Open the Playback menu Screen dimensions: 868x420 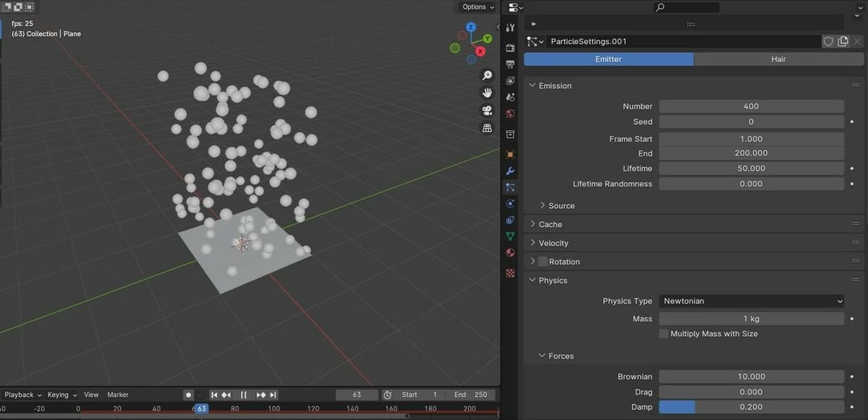(x=22, y=395)
